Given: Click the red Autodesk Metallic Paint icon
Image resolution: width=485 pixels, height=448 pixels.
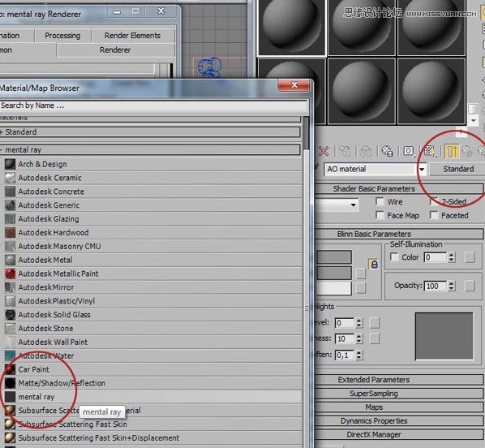Looking at the screenshot, I should (x=10, y=274).
